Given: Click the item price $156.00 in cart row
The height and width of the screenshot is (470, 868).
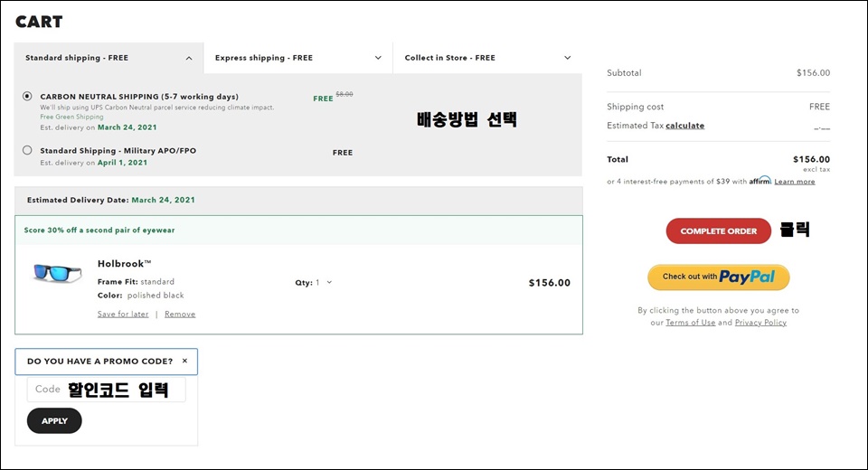Looking at the screenshot, I should (549, 282).
